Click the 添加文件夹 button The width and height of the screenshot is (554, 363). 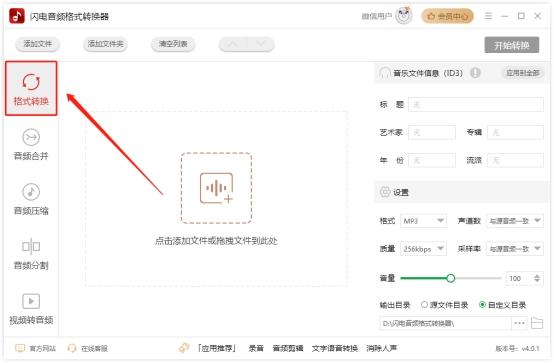(105, 44)
